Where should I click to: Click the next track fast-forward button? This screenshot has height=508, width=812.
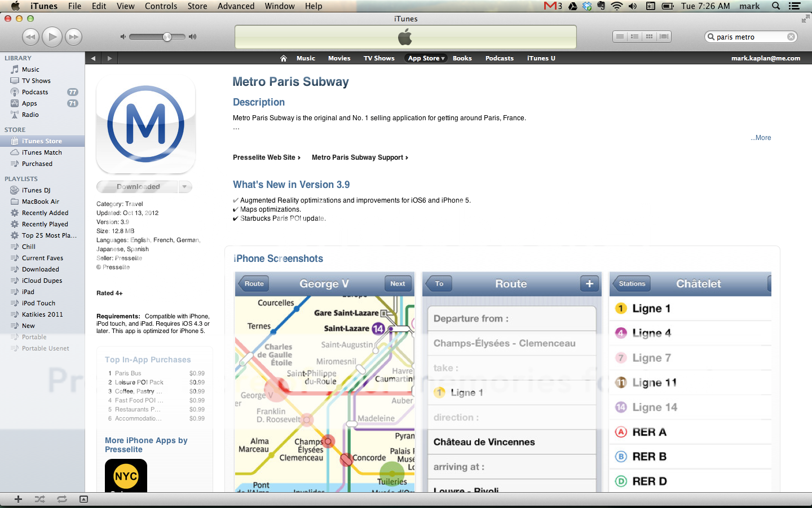click(x=73, y=37)
